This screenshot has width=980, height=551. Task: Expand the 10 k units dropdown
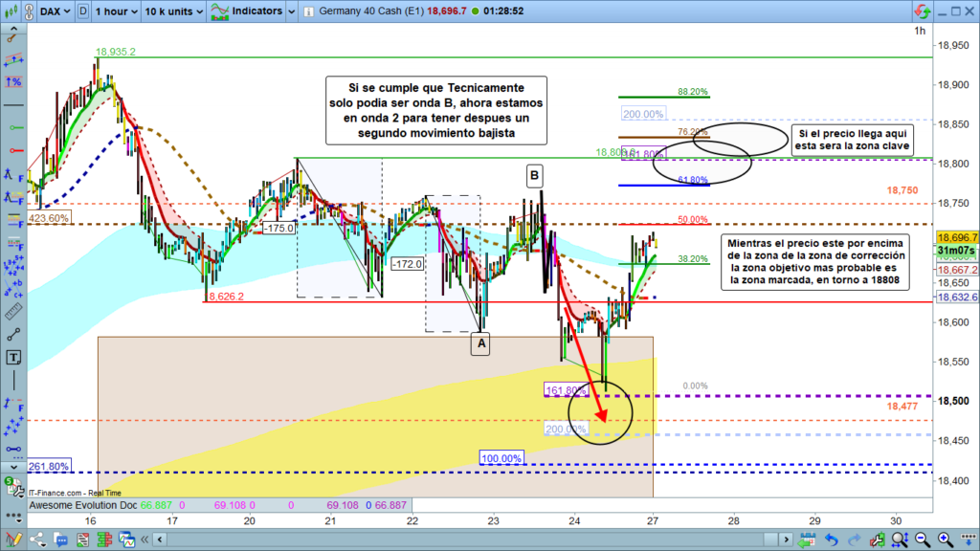tap(173, 12)
